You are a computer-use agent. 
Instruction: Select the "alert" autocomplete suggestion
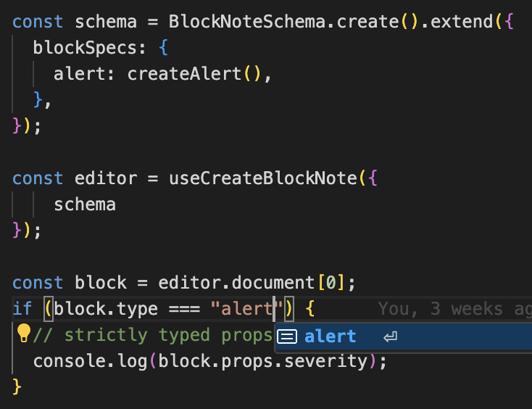coord(330,336)
